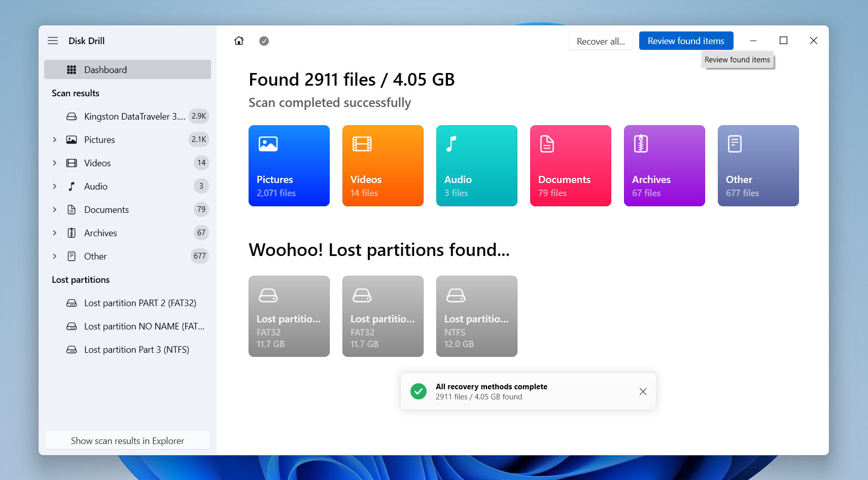Click the music note on Audio card

pos(451,144)
